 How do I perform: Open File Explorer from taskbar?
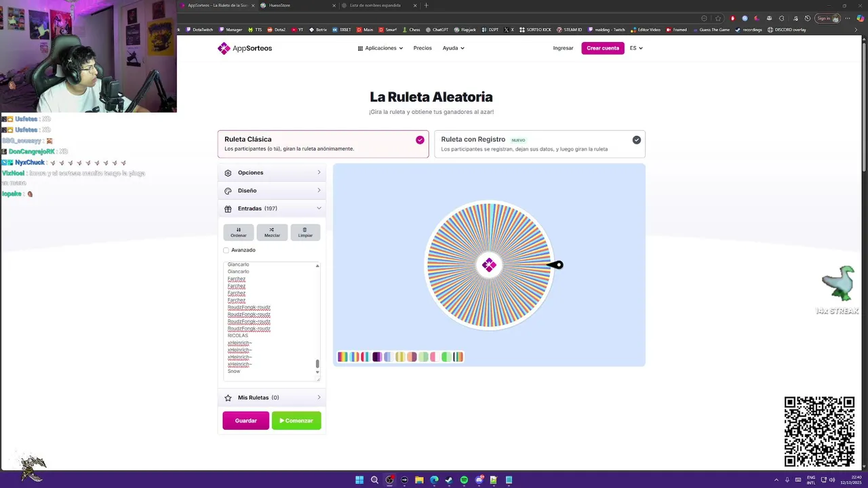pos(419,480)
